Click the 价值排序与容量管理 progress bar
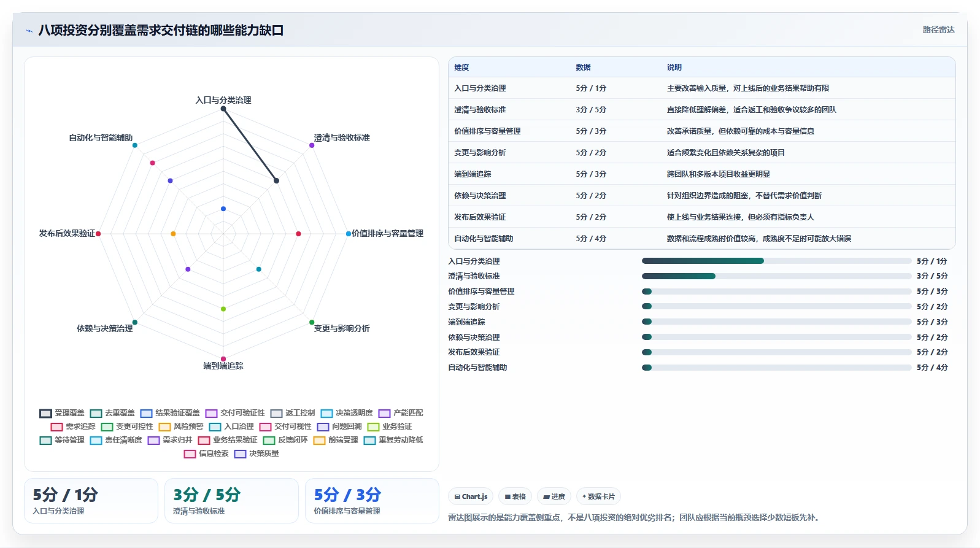The width and height of the screenshot is (980, 548). (776, 291)
